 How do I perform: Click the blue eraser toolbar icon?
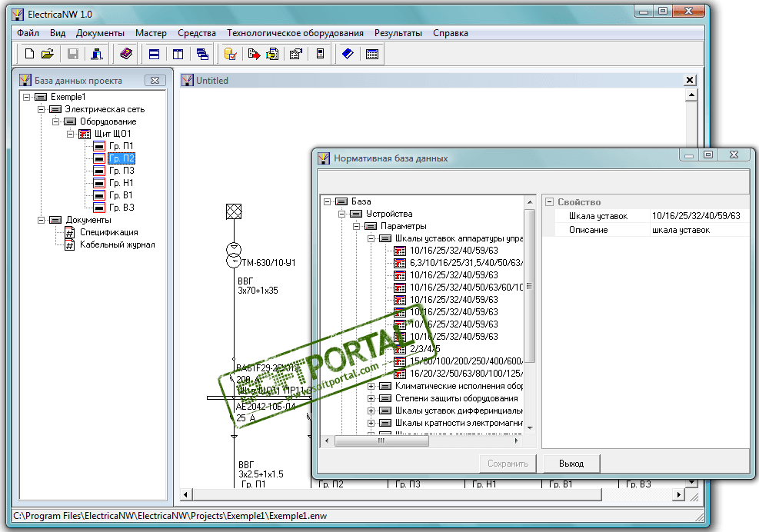[348, 54]
